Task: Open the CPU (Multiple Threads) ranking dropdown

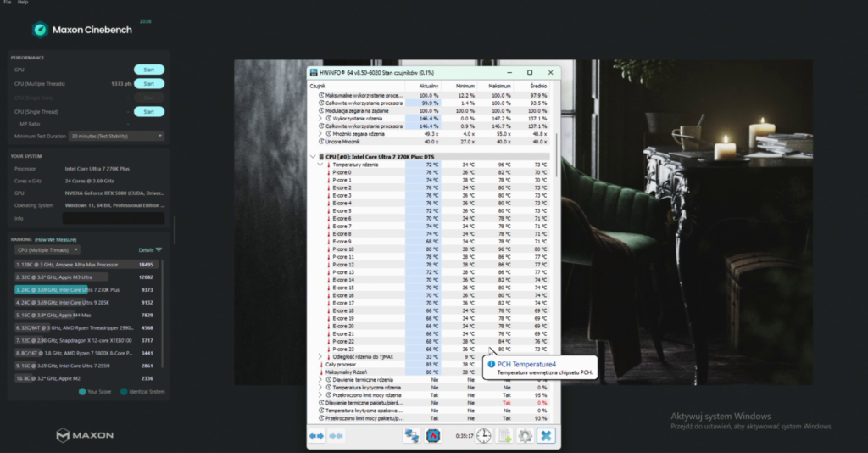Action: [x=47, y=250]
